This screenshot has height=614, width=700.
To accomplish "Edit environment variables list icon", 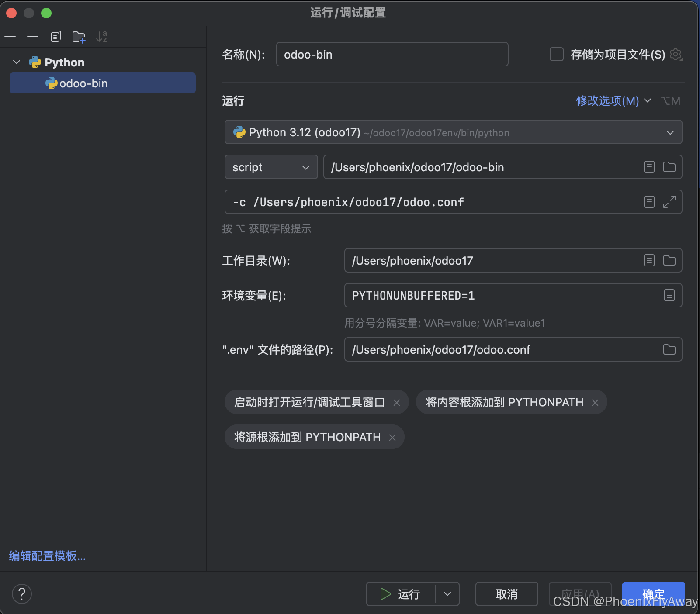I will (x=669, y=295).
